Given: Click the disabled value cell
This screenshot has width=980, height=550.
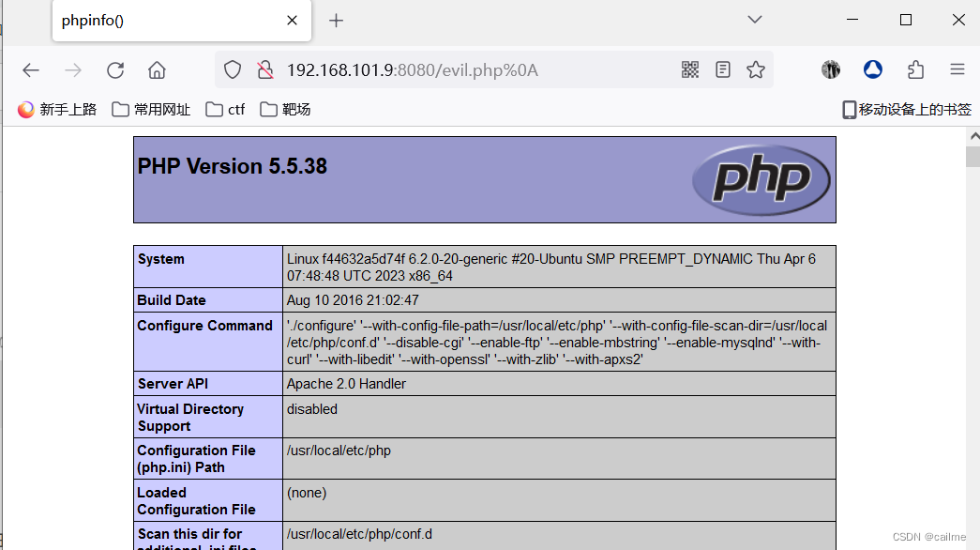Looking at the screenshot, I should 559,417.
